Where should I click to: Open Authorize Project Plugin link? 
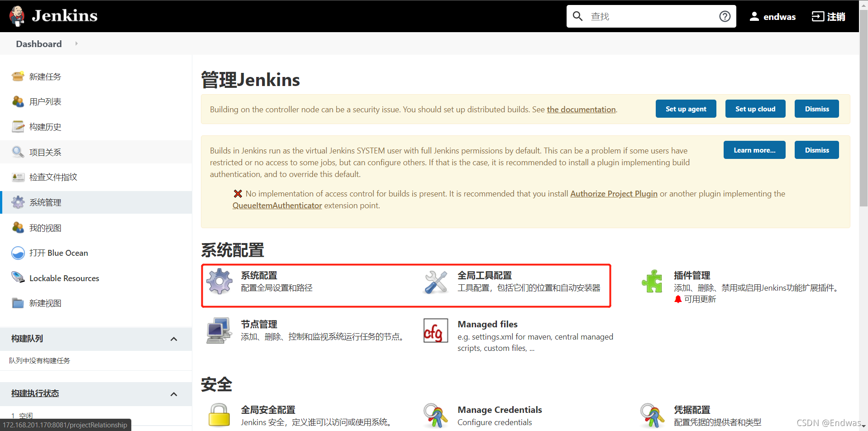[614, 193]
